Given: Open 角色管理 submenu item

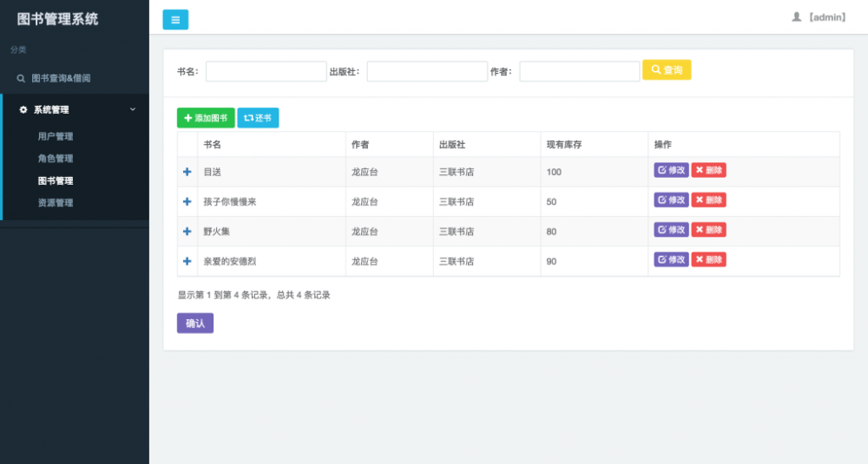Looking at the screenshot, I should tap(56, 158).
